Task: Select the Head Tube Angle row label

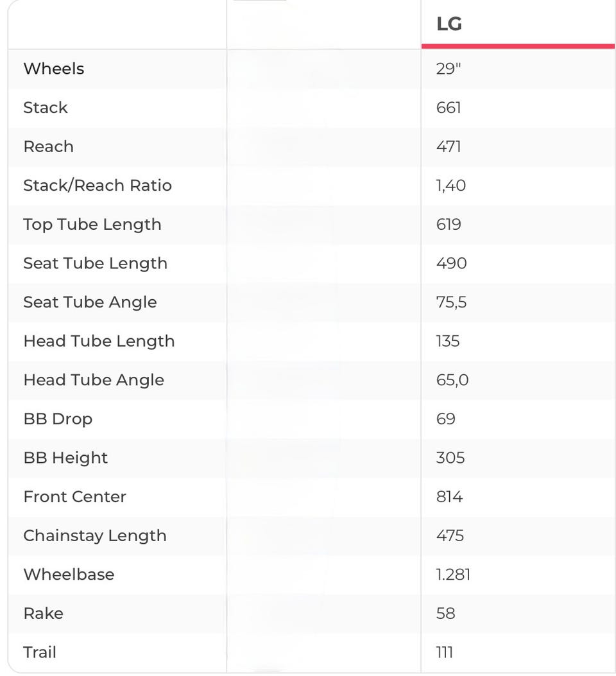Action: 94,380
